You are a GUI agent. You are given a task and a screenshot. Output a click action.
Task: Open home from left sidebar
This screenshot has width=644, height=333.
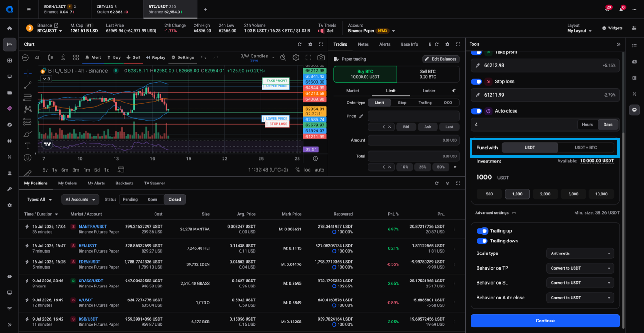pyautogui.click(x=9, y=28)
